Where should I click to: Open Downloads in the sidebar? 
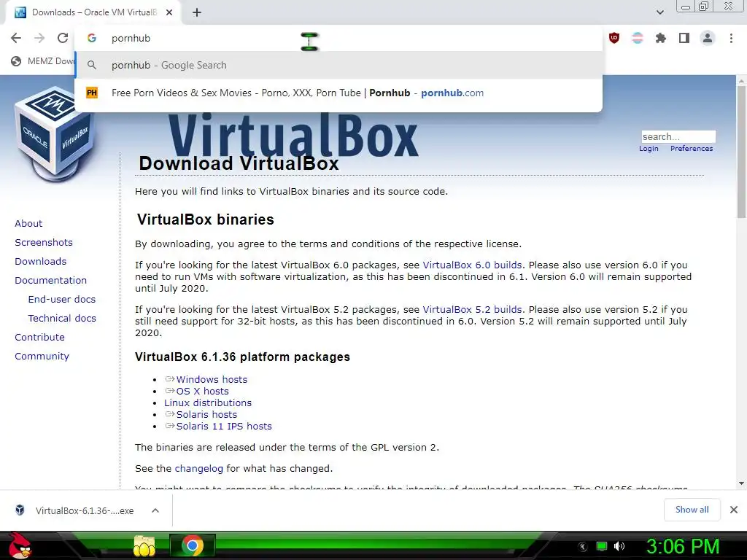41,262
